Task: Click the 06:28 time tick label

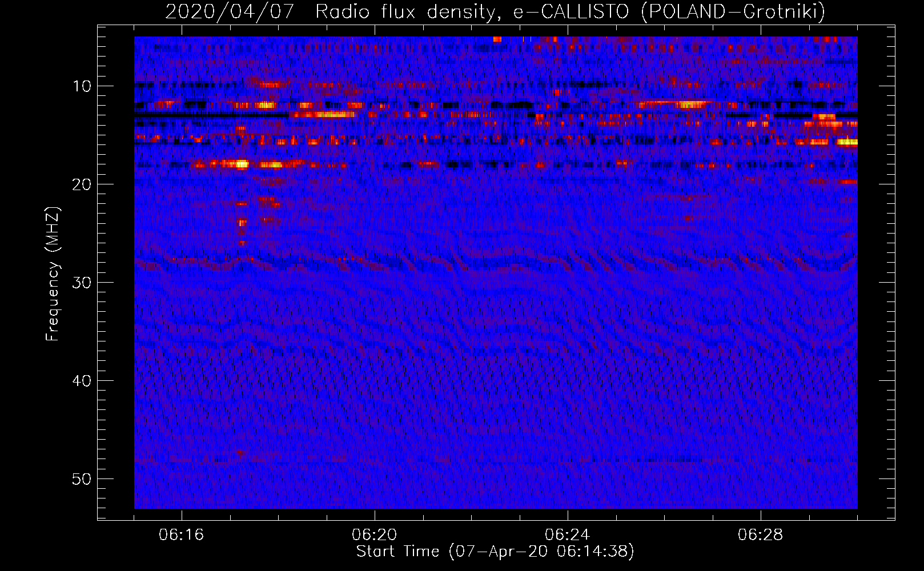Action: click(x=761, y=535)
